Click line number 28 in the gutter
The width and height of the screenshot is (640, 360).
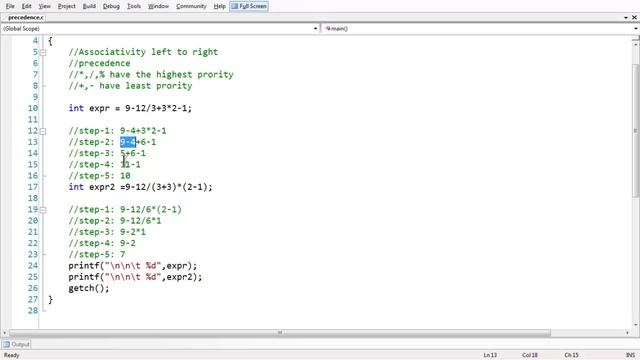point(33,311)
